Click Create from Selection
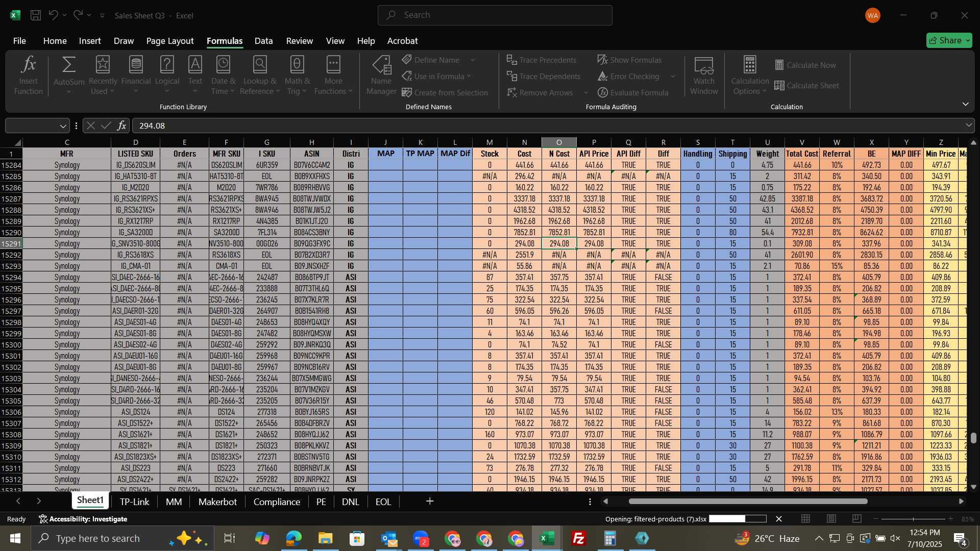The width and height of the screenshot is (980, 551). click(x=445, y=93)
